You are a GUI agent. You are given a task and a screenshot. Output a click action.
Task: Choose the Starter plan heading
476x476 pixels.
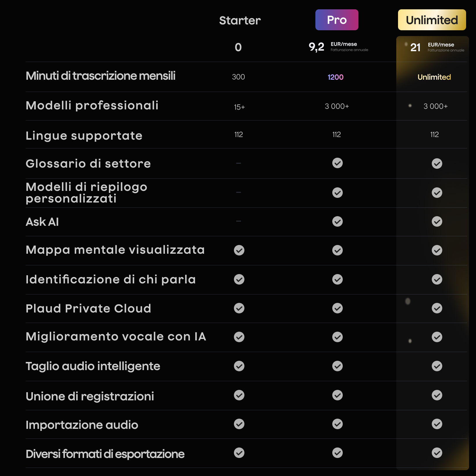(240, 20)
